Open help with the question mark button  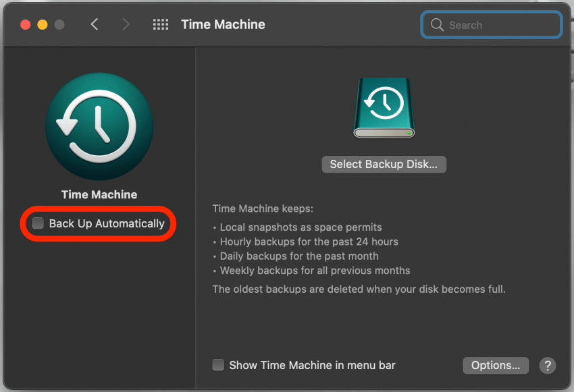click(547, 365)
